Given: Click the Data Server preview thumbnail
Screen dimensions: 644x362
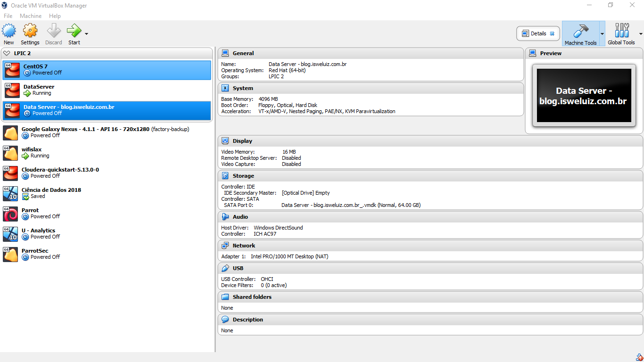Looking at the screenshot, I should point(584,96).
